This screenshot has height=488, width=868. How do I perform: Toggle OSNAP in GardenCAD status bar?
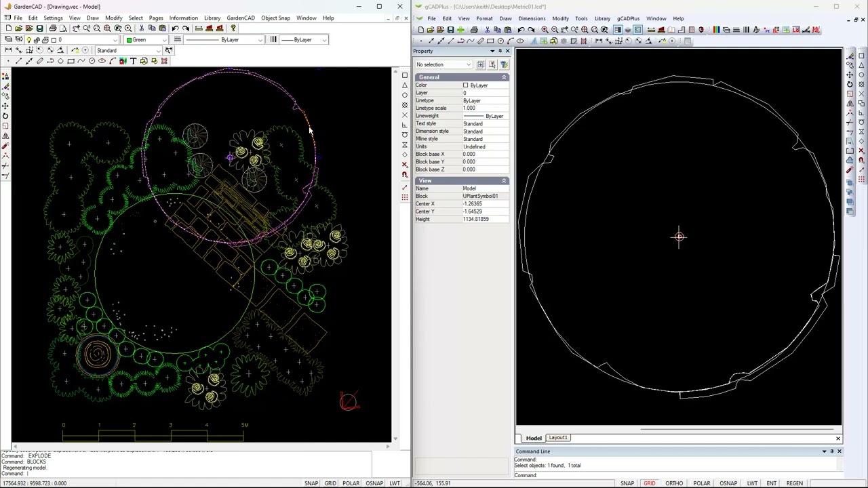tap(374, 483)
